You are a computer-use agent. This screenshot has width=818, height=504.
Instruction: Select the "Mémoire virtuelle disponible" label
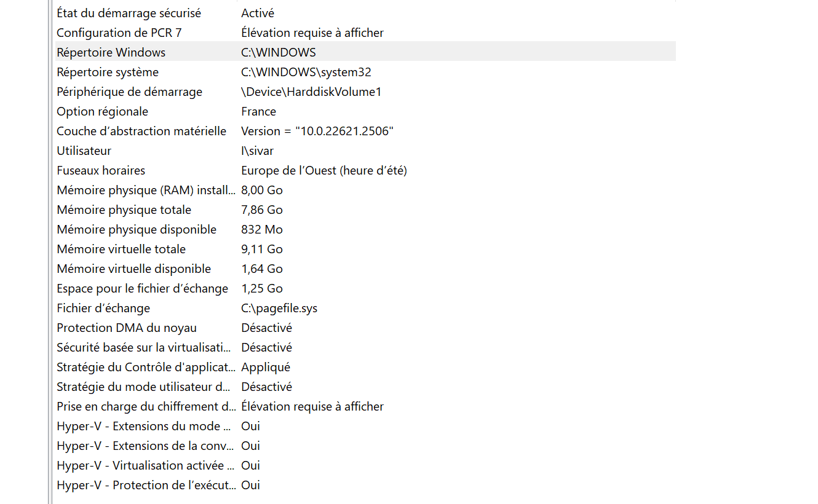[133, 269]
